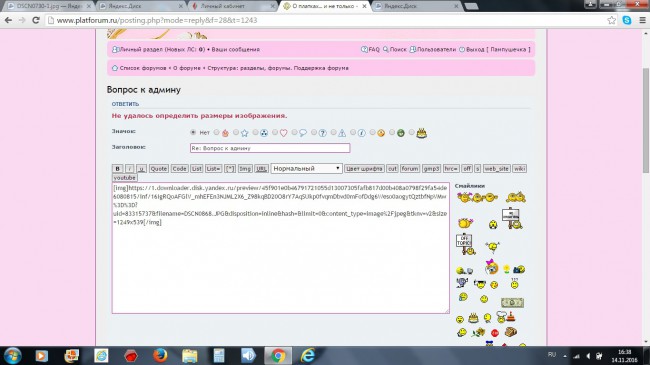The image size is (650, 365).
Task: Insert the OFF TOPIC sign smiley
Action: [465, 244]
